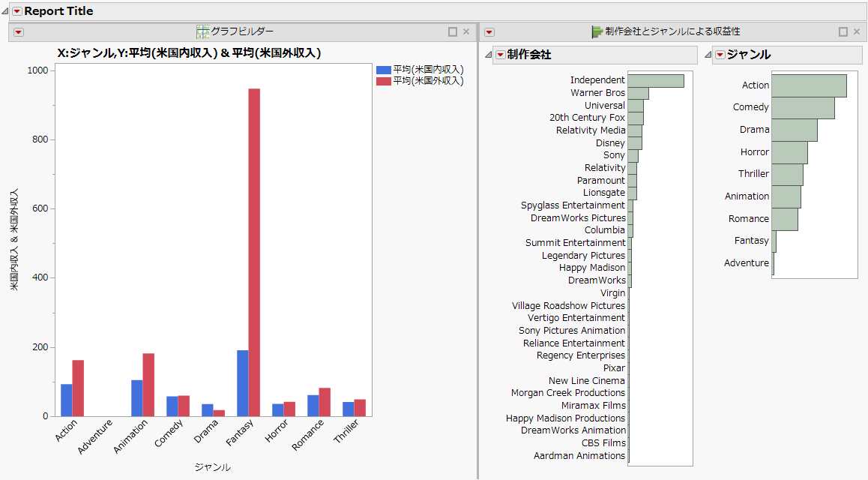Select the red Action bar in chart

coord(78,388)
